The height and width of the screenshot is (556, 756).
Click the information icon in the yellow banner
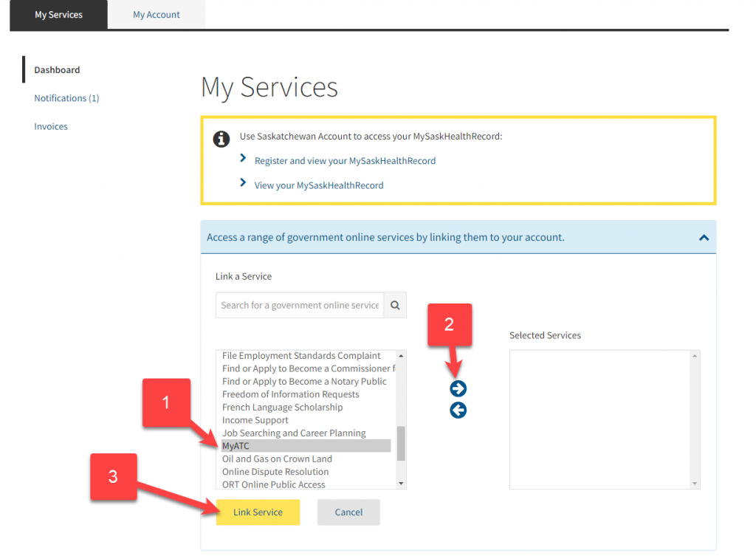[x=221, y=139]
